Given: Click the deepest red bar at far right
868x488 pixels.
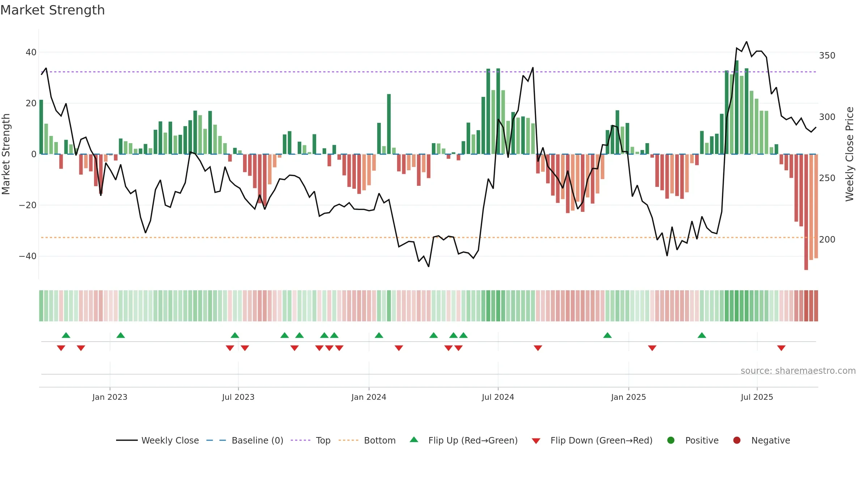Looking at the screenshot, I should 806,212.
